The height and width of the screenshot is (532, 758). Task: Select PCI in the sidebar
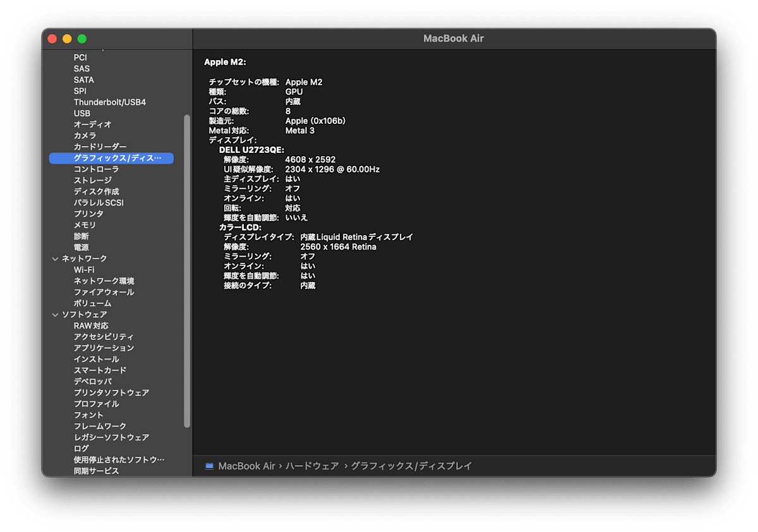point(80,57)
